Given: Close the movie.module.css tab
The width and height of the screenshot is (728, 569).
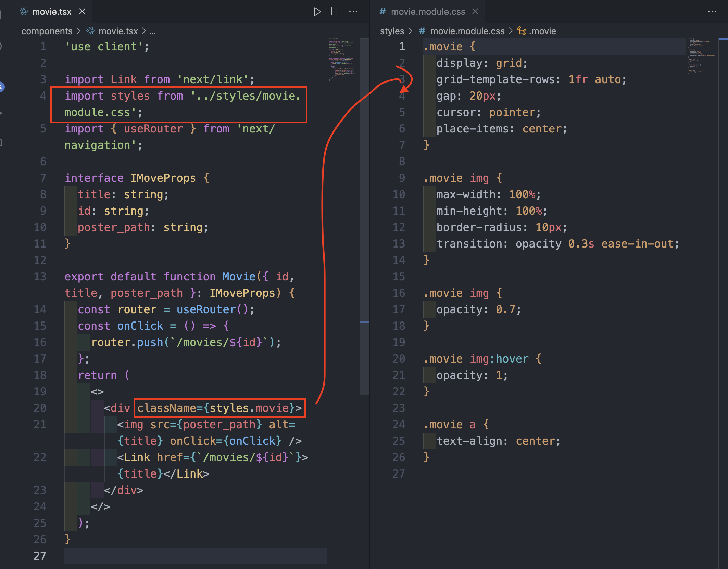Looking at the screenshot, I should pyautogui.click(x=475, y=11).
